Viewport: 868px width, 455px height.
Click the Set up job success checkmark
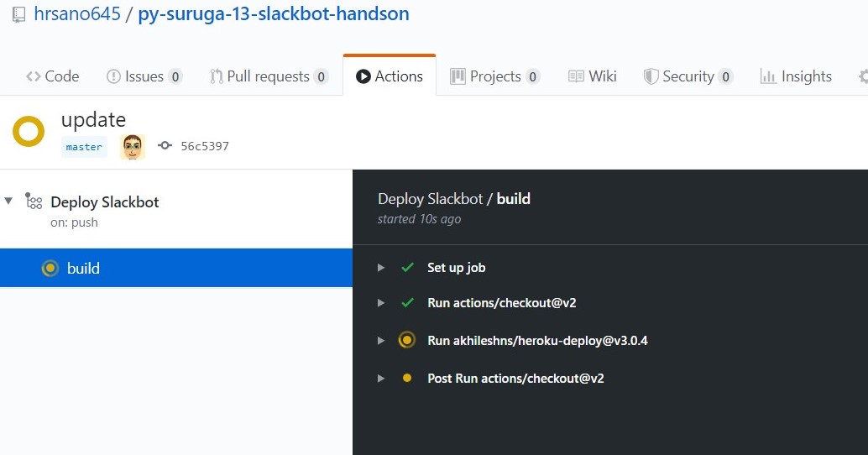[407, 268]
